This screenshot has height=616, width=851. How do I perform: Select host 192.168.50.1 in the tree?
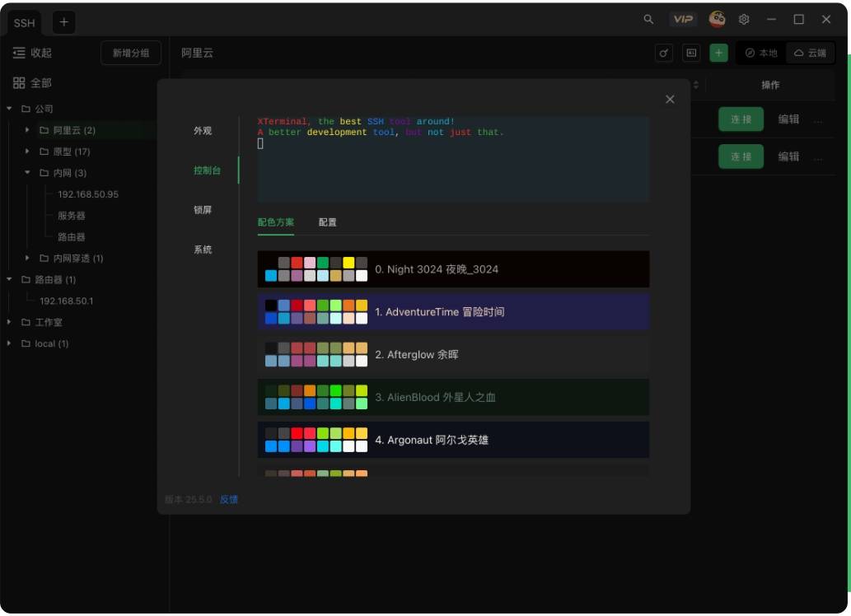point(66,301)
